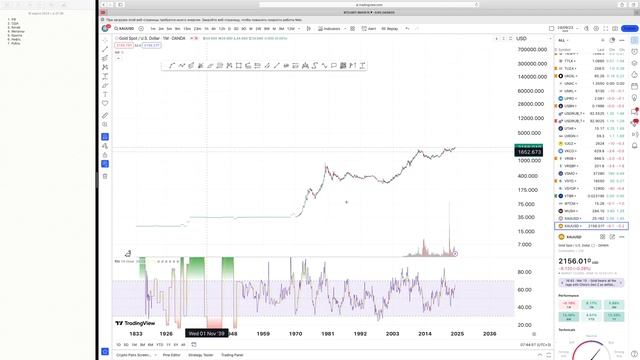This screenshot has width=640, height=360.
Task: Take a chart snapshot camera icon
Action: (x=615, y=29)
